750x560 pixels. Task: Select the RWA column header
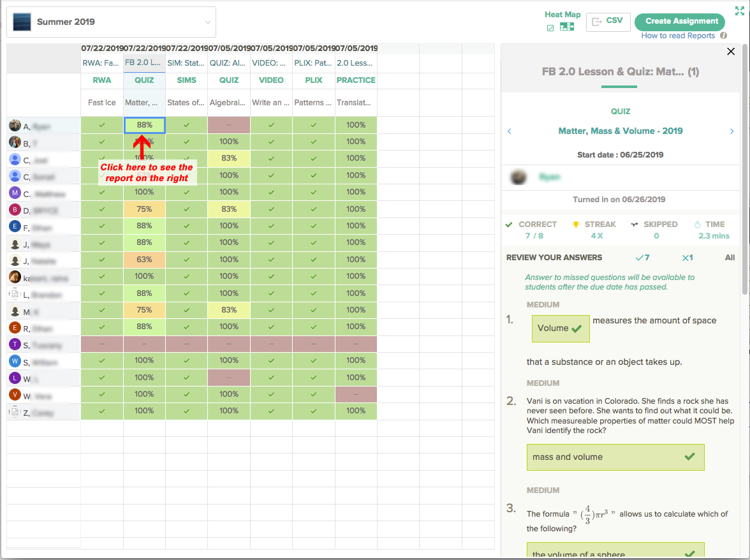102,80
